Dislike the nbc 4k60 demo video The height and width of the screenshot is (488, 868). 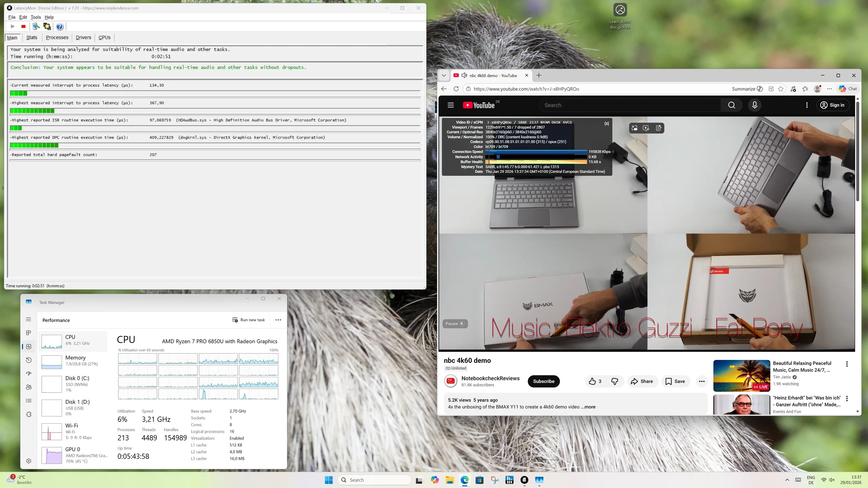[x=615, y=381]
